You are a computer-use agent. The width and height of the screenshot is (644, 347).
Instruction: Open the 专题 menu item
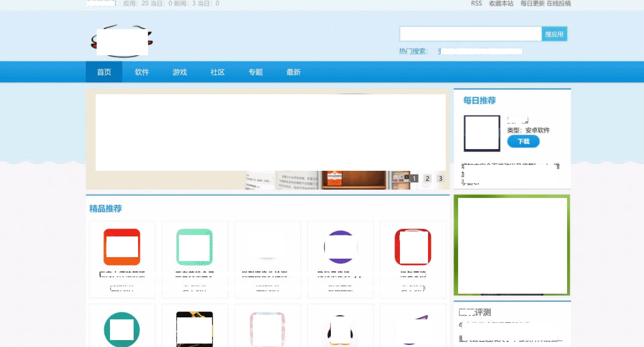255,72
